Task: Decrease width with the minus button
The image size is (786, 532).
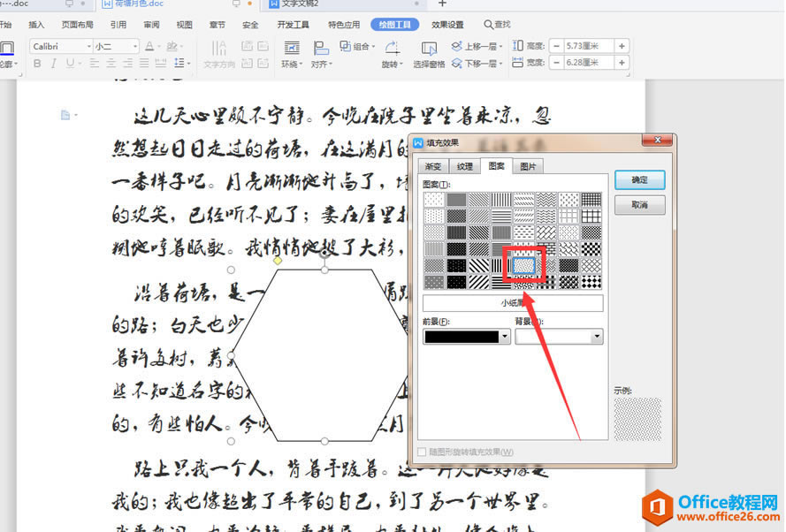Action: pos(556,63)
